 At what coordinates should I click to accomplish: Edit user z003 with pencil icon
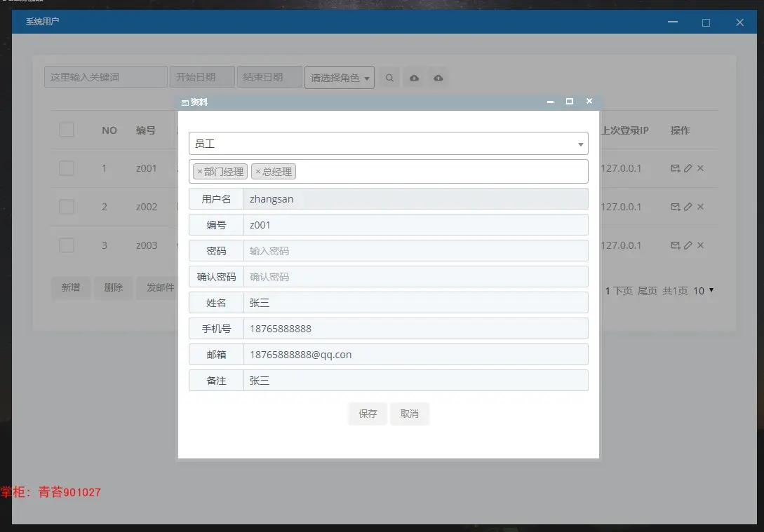point(688,245)
